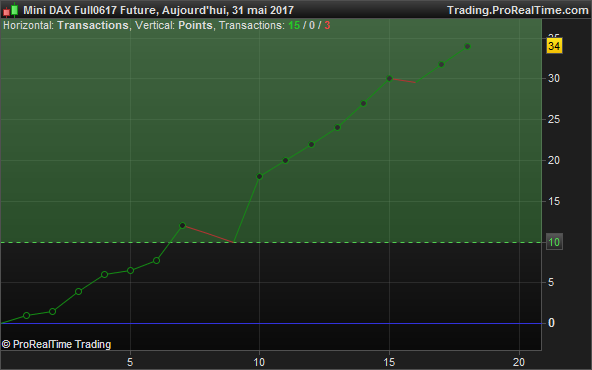The image size is (592, 370).
Task: Select the data point at transaction 5
Action: pyautogui.click(x=130, y=271)
